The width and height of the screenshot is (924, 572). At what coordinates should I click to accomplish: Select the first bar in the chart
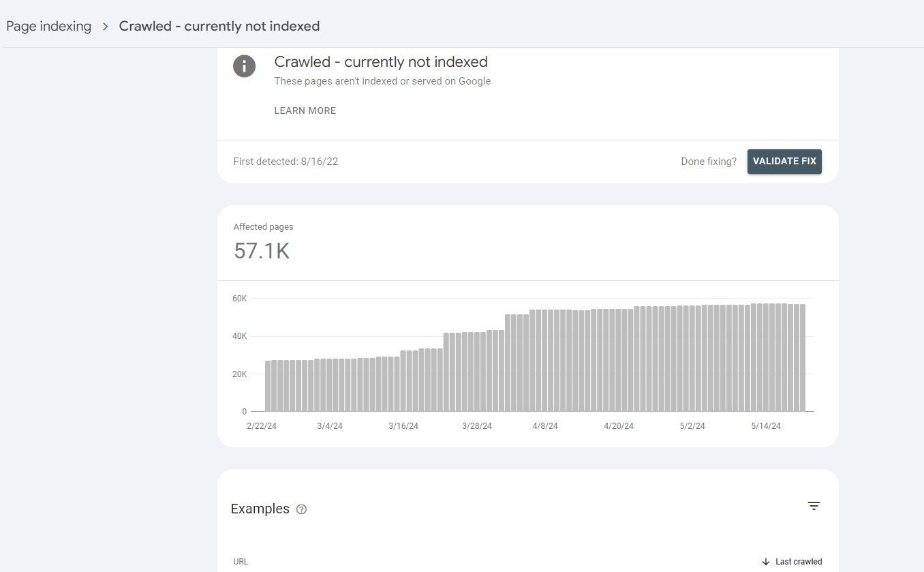tap(268, 386)
